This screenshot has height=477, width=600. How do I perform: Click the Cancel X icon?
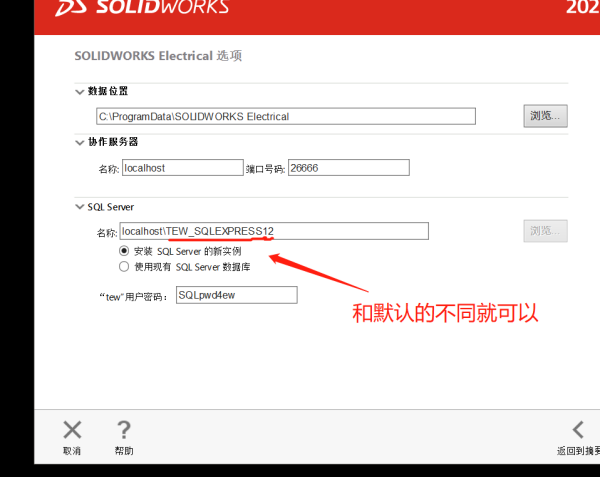click(x=72, y=430)
